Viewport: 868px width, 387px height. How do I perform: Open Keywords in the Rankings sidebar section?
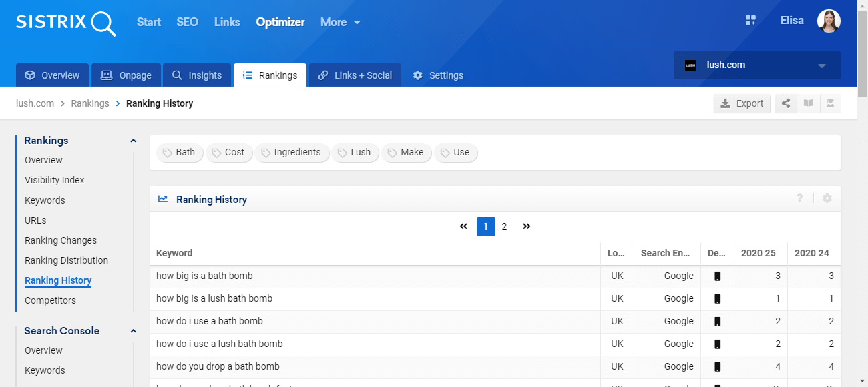[45, 200]
